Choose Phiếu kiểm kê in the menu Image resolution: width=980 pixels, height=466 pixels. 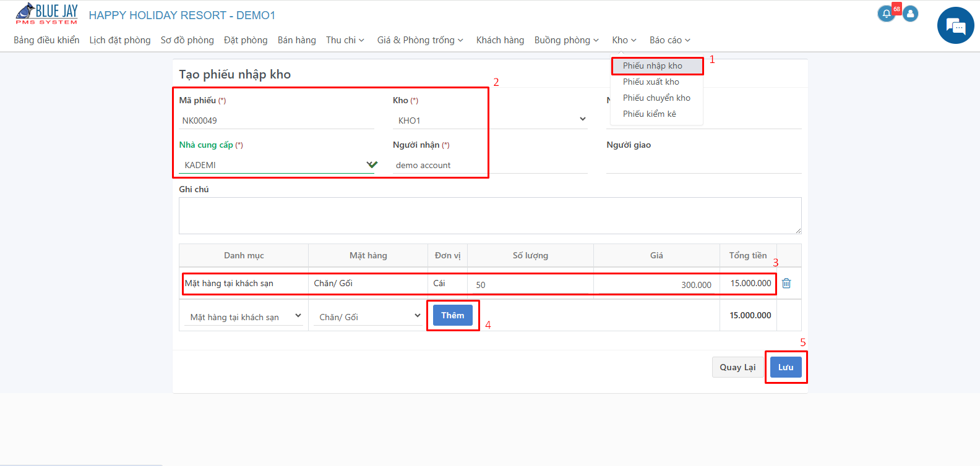click(x=657, y=114)
